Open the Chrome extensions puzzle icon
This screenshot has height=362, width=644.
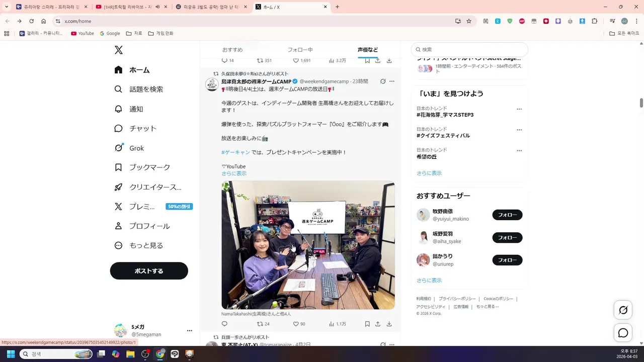click(x=595, y=21)
